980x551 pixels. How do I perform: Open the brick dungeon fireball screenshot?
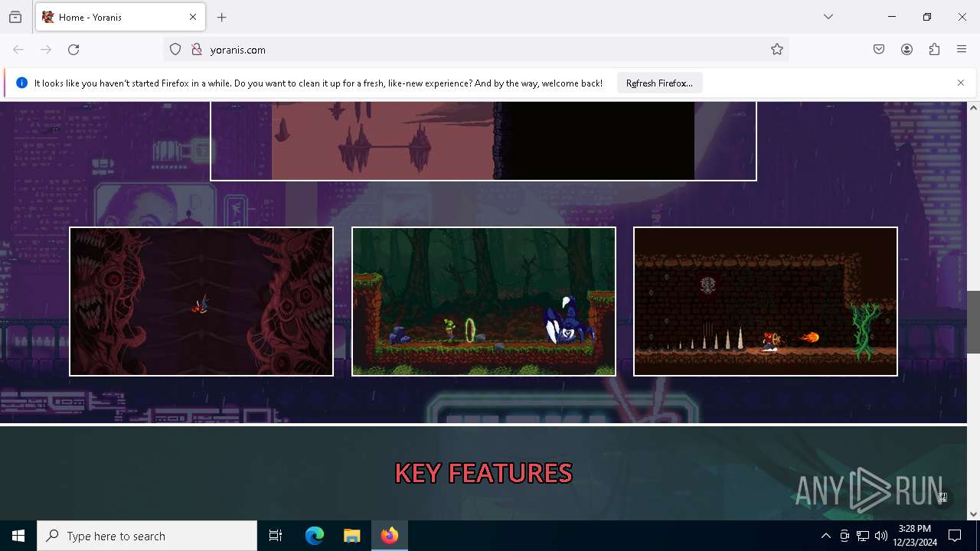click(766, 302)
